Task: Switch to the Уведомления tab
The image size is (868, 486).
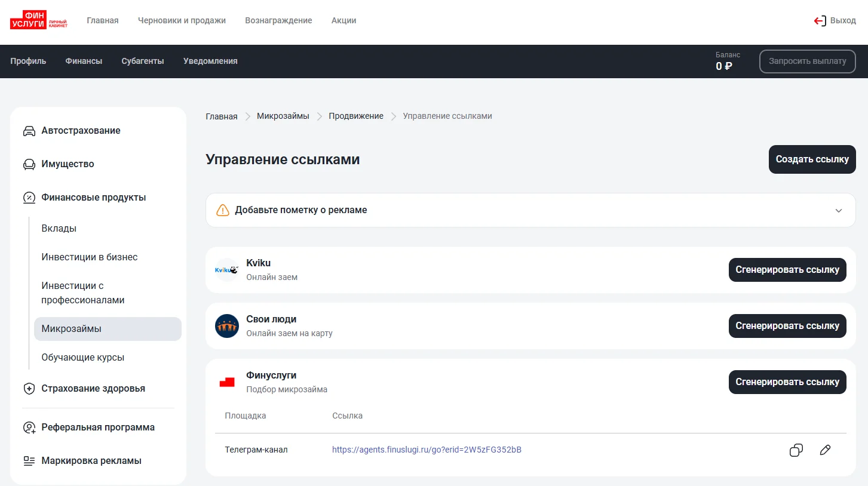Action: tap(210, 61)
